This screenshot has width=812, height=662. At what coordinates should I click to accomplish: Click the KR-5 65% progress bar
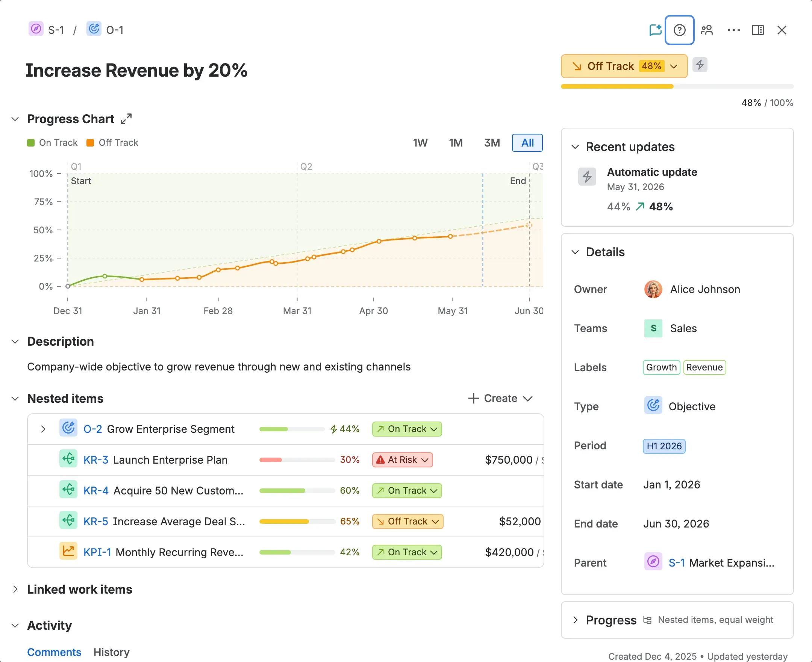[x=297, y=521]
